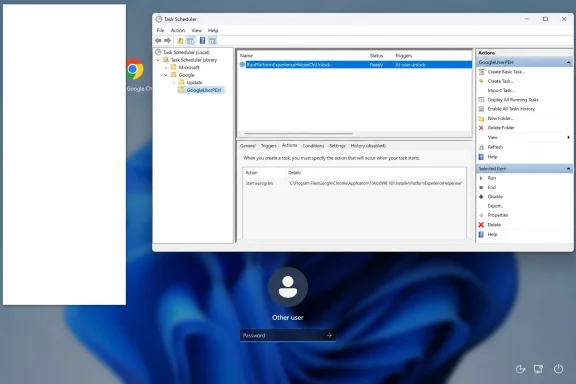The image size is (576, 384).
Task: Select the Microsoft folder in the tree
Action: (189, 67)
